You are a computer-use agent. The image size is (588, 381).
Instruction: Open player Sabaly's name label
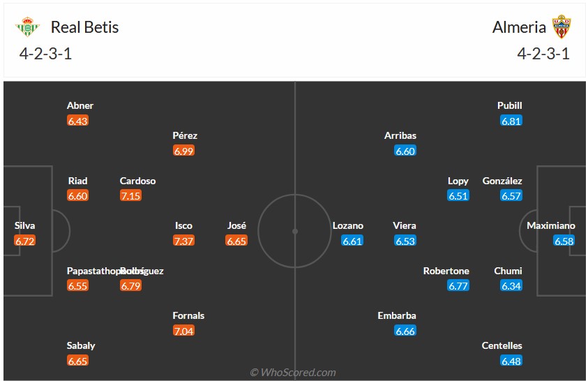(81, 345)
